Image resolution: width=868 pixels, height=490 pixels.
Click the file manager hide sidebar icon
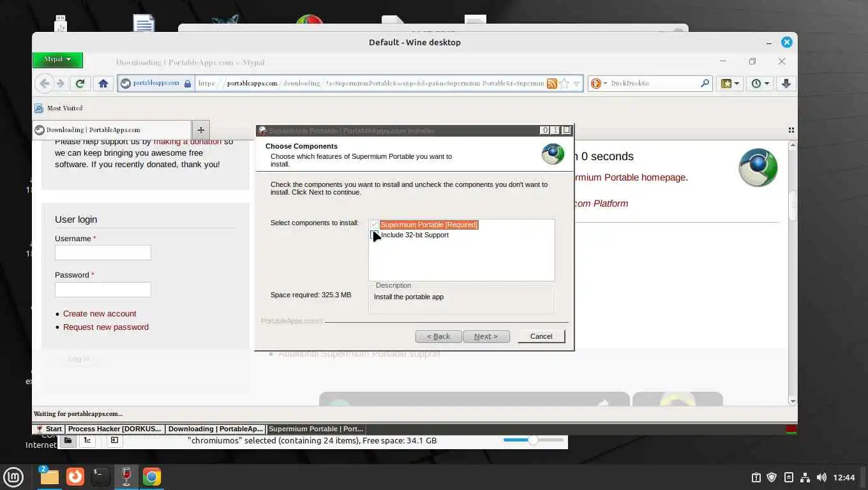[x=114, y=440]
